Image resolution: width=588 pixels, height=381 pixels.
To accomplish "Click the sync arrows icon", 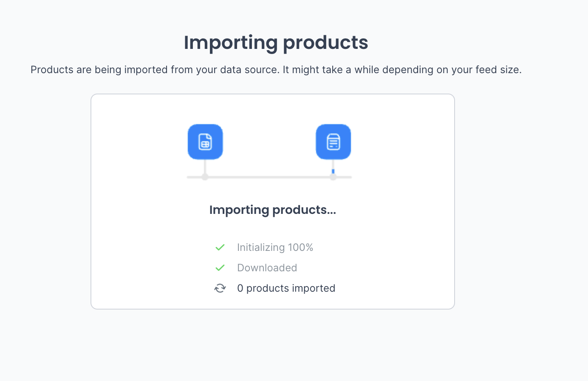I will tap(220, 288).
